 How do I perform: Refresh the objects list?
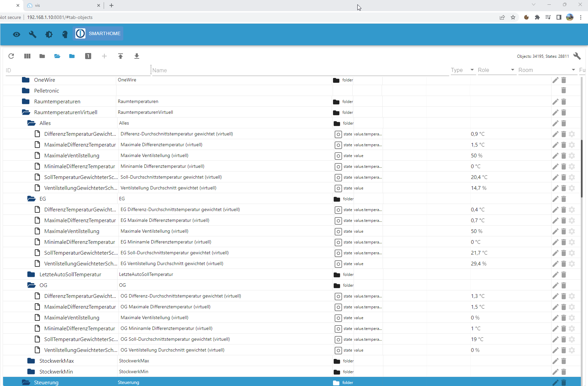pyautogui.click(x=11, y=56)
